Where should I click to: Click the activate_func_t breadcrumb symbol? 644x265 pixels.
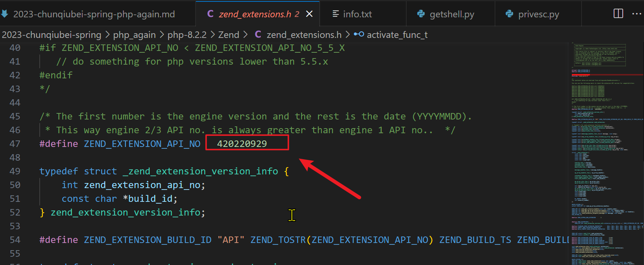click(397, 35)
